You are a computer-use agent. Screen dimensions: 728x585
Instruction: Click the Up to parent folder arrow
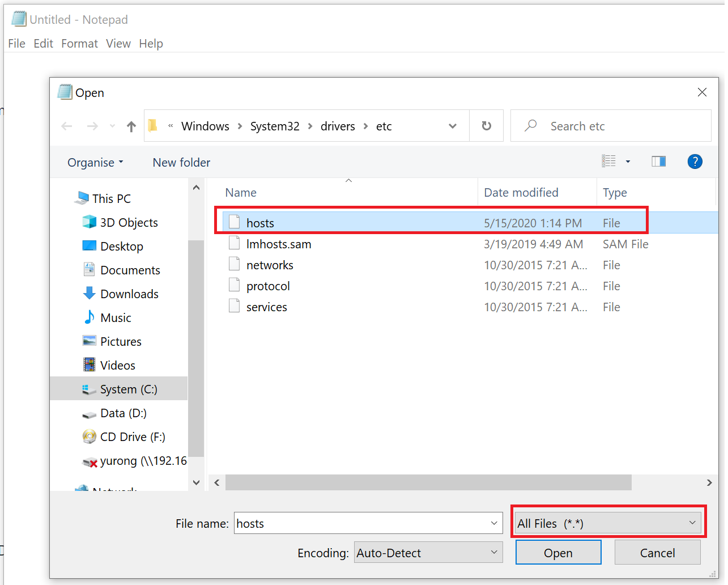tap(131, 126)
